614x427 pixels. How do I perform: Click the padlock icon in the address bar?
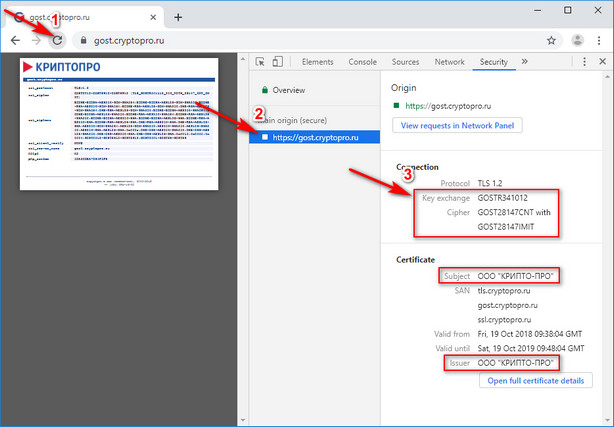click(83, 40)
